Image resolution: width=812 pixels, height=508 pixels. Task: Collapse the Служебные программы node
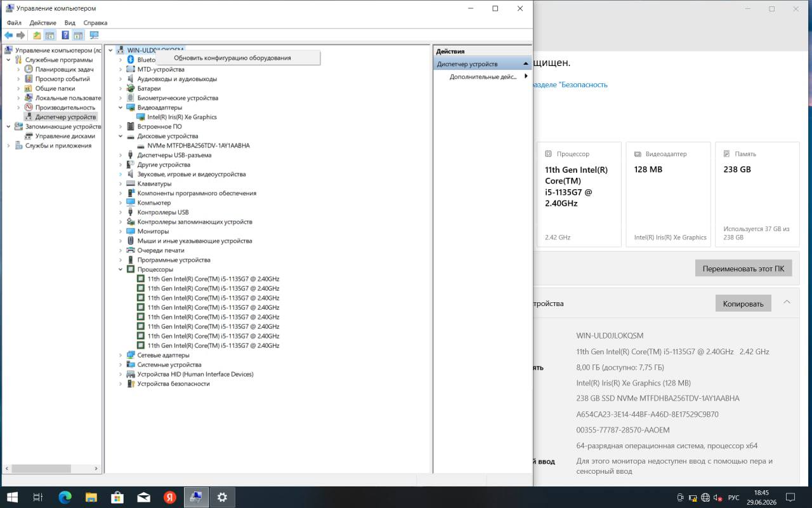pyautogui.click(x=9, y=60)
